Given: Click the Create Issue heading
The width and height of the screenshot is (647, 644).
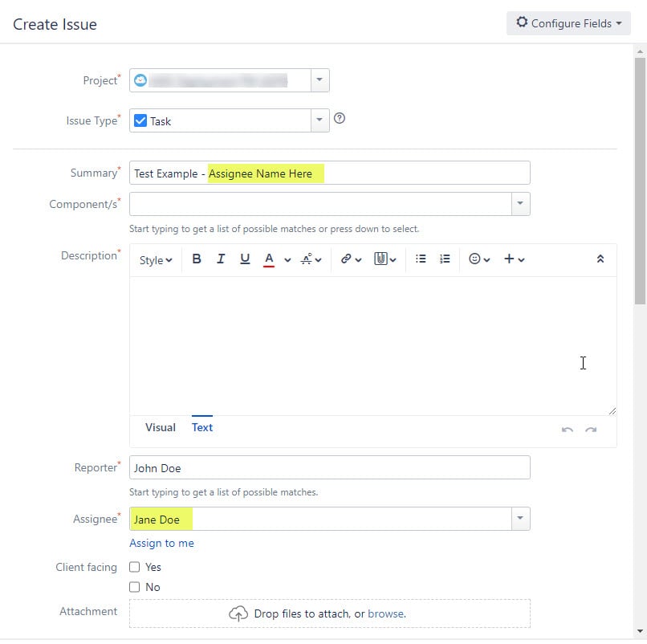Looking at the screenshot, I should click(55, 24).
